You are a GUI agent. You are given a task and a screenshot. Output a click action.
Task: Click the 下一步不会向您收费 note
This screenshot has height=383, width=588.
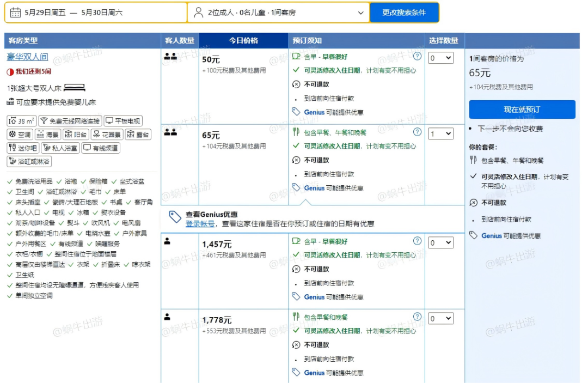coord(510,129)
